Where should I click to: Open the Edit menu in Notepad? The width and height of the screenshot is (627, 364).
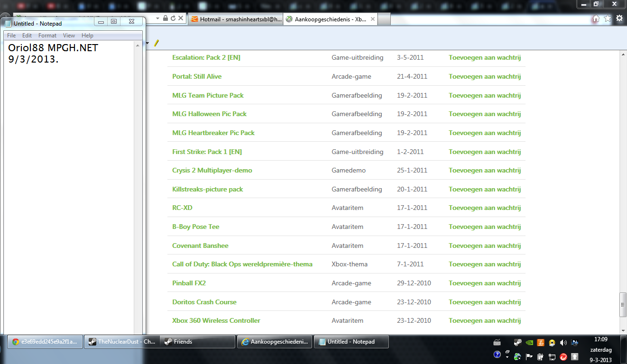click(27, 36)
